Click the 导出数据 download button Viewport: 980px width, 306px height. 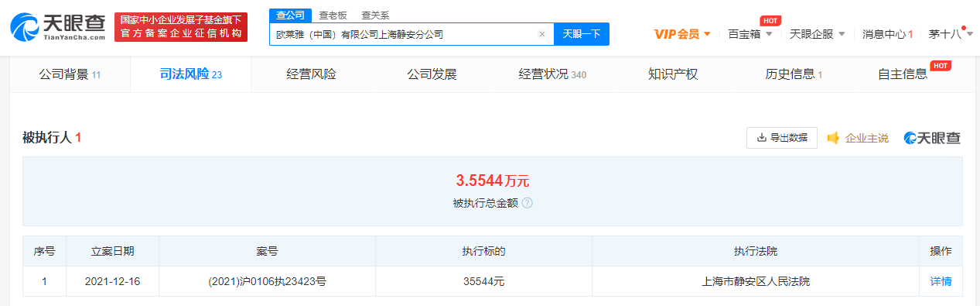781,138
